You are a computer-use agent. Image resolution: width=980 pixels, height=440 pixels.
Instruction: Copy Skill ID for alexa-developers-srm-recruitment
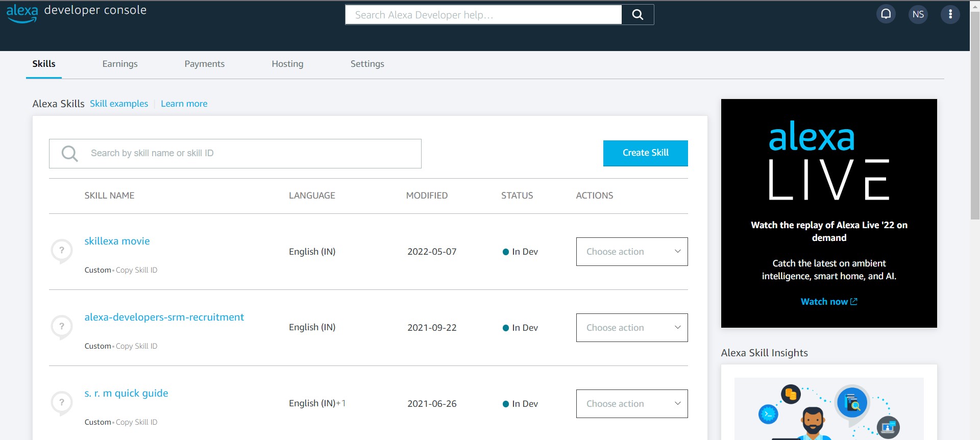point(136,346)
